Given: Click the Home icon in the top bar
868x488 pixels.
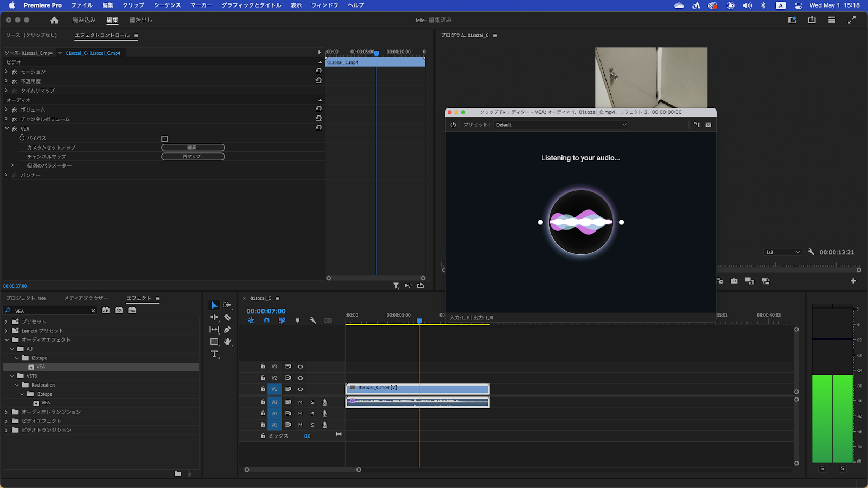Looking at the screenshot, I should (x=54, y=20).
